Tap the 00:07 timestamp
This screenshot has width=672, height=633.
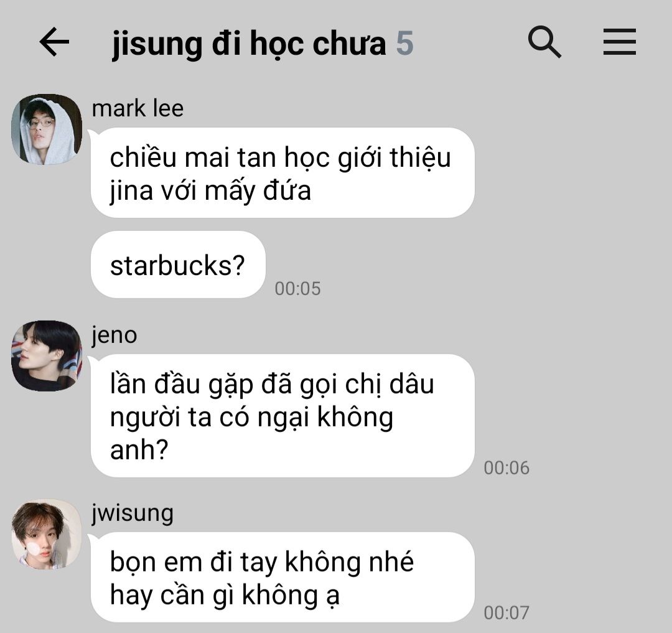coord(506,612)
